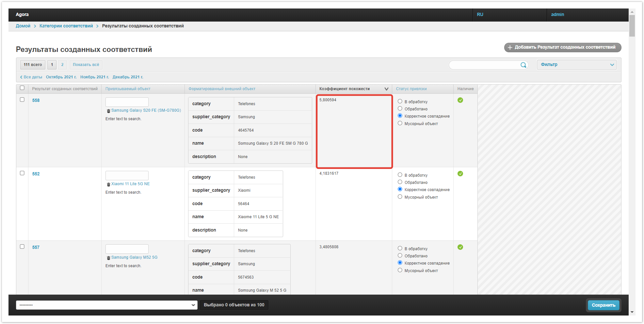
Task: Go to page 2 of results
Action: [62, 65]
